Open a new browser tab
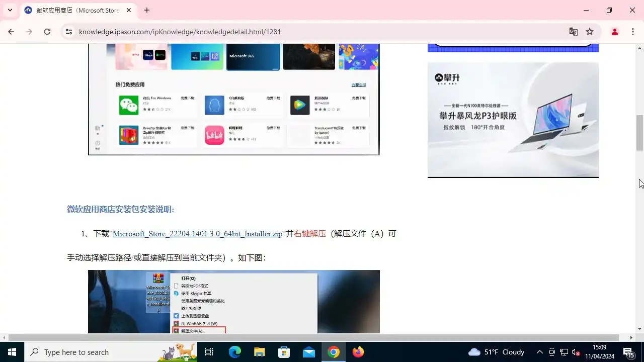 pyautogui.click(x=147, y=10)
